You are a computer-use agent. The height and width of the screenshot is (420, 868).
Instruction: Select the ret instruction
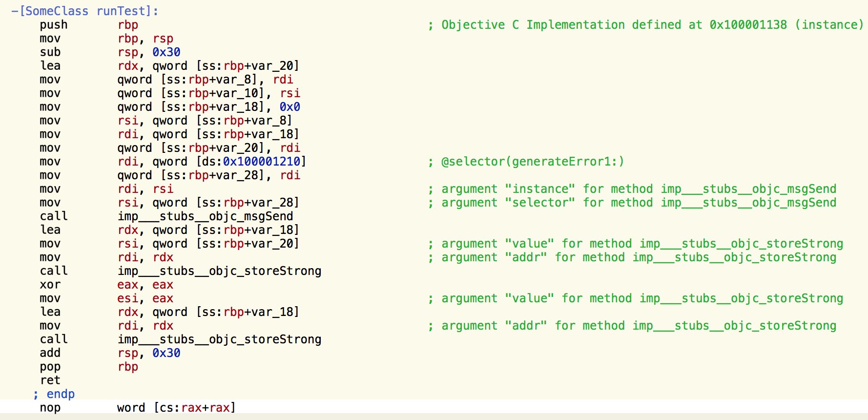pos(50,380)
